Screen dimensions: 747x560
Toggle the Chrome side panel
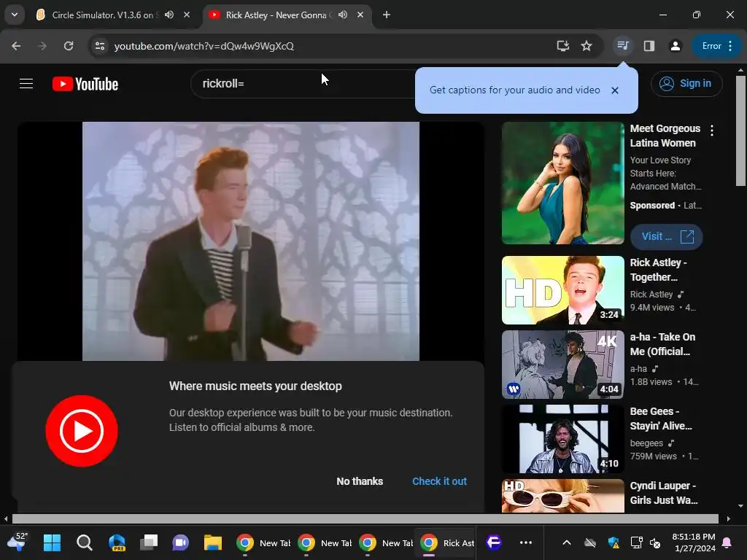pos(649,46)
